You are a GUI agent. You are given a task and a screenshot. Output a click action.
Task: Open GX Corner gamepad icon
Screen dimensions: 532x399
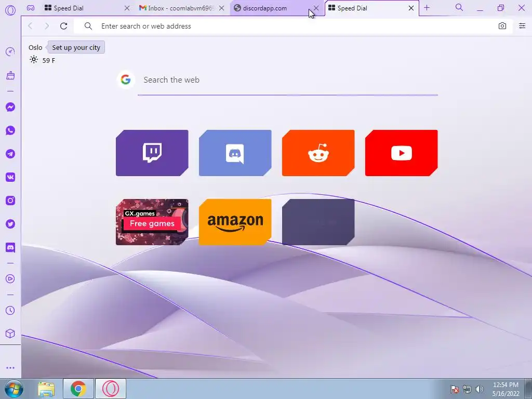point(31,8)
